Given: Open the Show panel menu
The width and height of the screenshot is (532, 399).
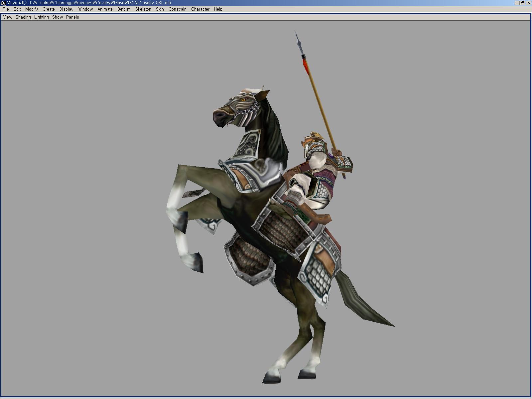Looking at the screenshot, I should point(58,17).
